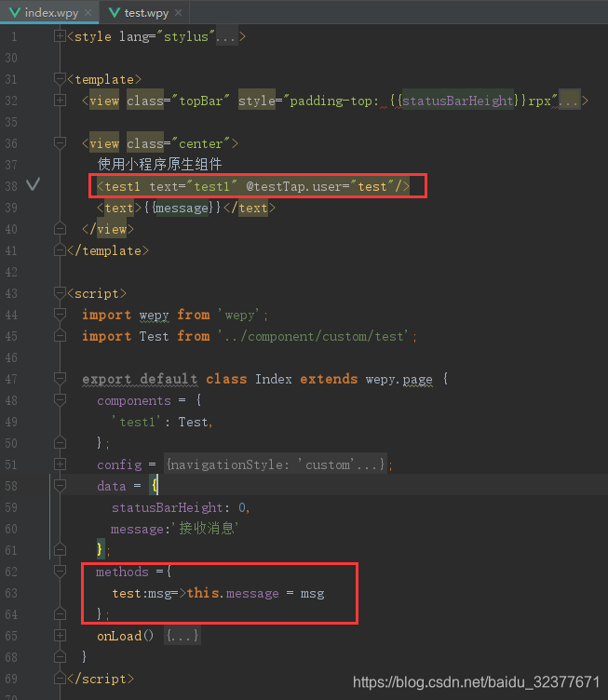Screen dimensions: 608x700
Task: Click the 'wepy' import string
Action: pyautogui.click(x=239, y=316)
